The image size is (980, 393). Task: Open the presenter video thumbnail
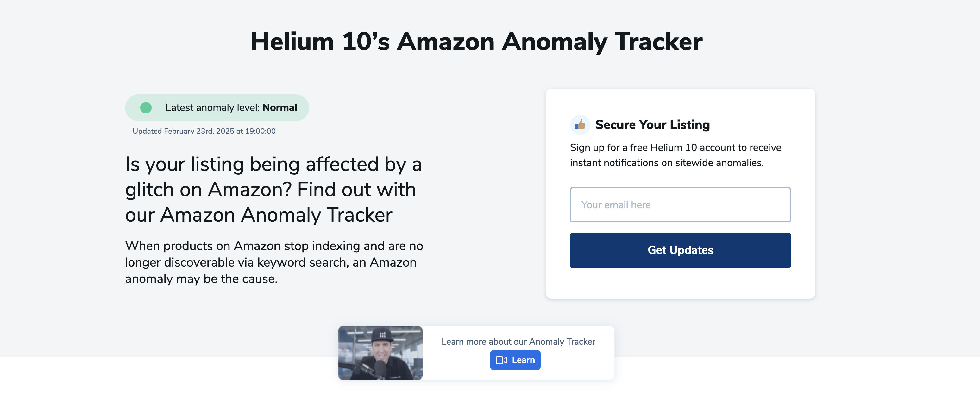click(380, 353)
